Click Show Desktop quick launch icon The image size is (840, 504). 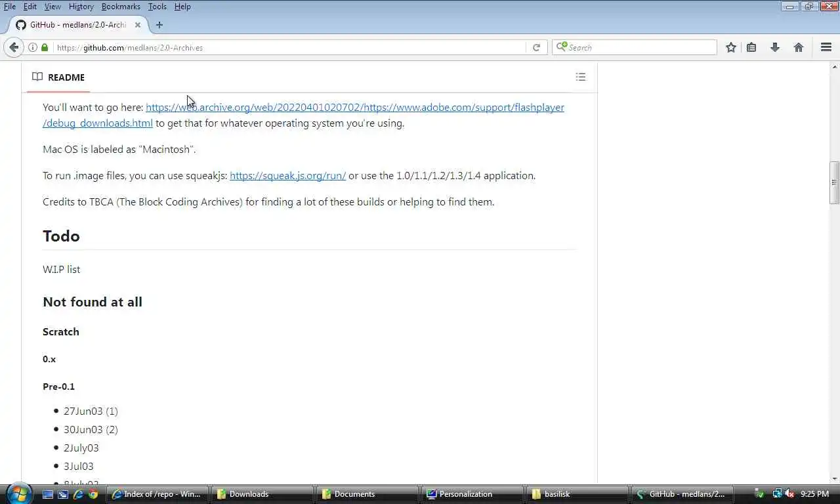tap(48, 494)
